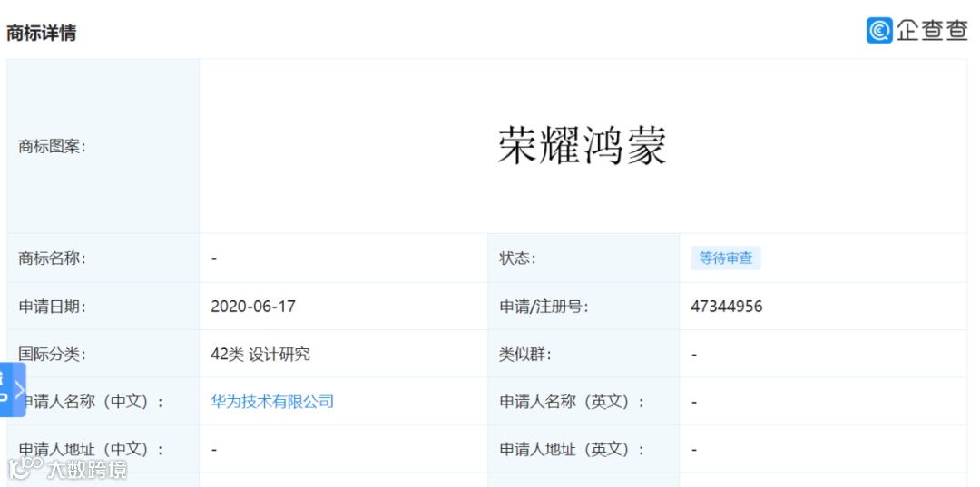Click the 申请人地址（中文） label

pyautogui.click(x=92, y=450)
